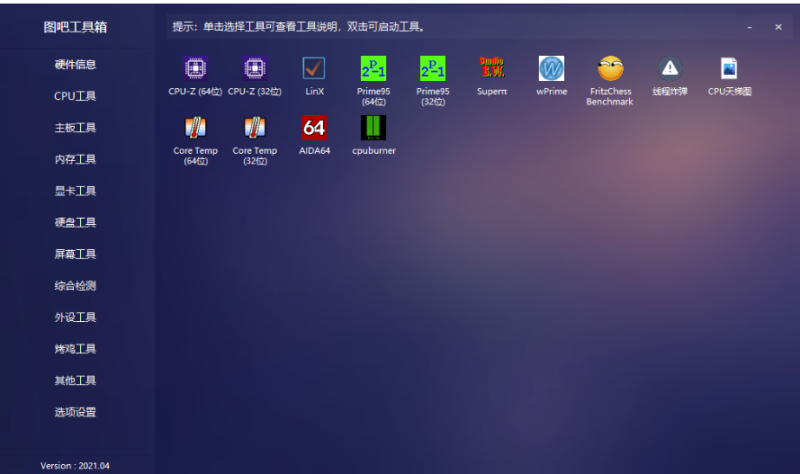Select the CPU-Z (64位) tool icon
The height and width of the screenshot is (474, 800).
click(195, 68)
